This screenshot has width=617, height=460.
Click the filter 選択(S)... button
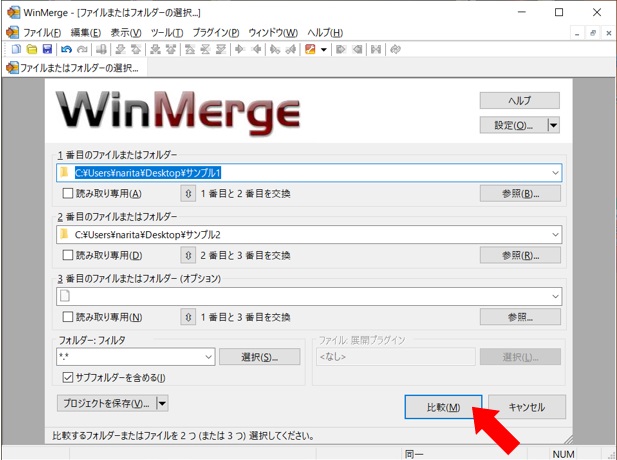click(260, 357)
